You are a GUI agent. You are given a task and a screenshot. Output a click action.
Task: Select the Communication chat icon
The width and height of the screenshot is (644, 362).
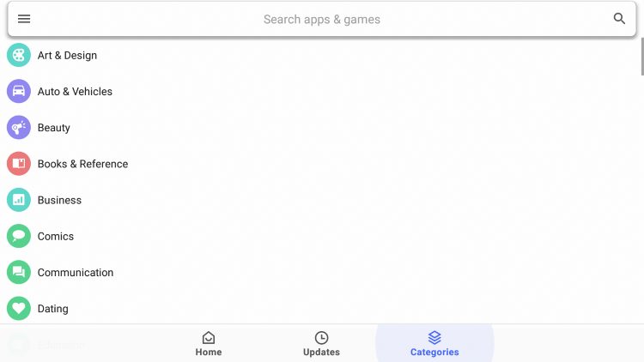pos(19,272)
